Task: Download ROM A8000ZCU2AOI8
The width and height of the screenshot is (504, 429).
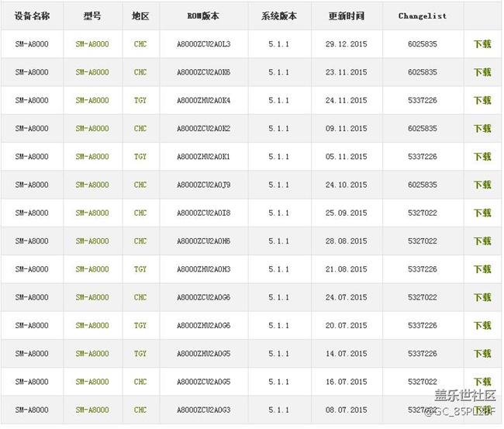Action: [x=482, y=213]
